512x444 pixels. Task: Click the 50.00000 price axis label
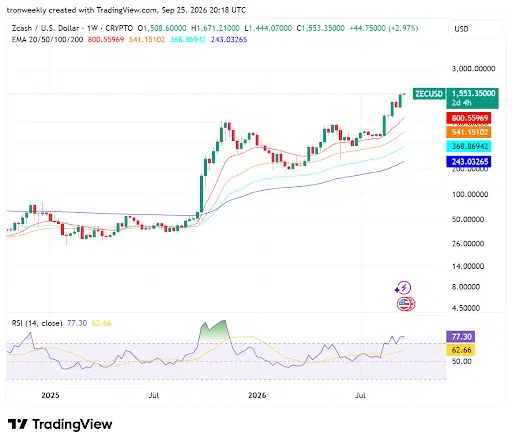[x=468, y=219]
